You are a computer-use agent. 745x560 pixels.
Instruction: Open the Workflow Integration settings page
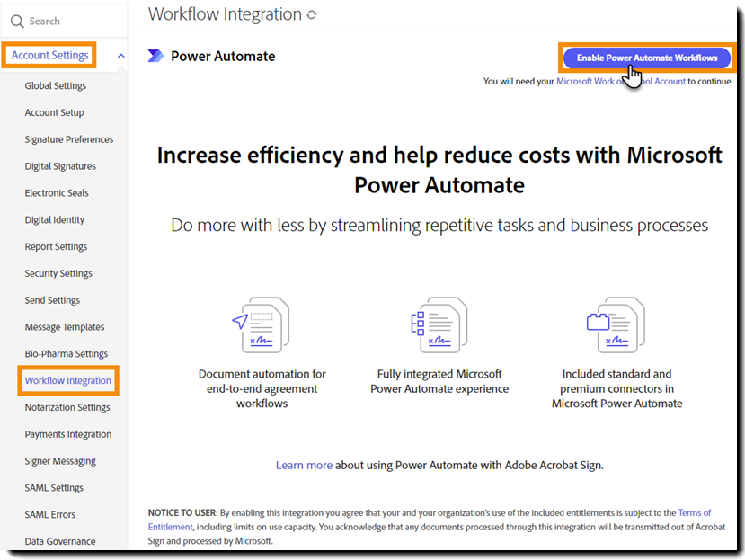click(67, 380)
